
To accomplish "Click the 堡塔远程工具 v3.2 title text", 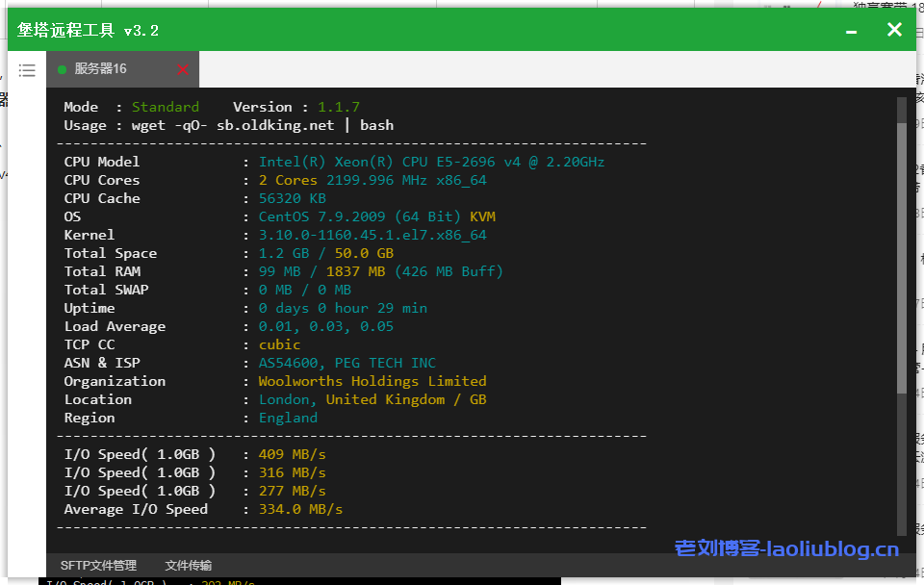I will click(88, 31).
